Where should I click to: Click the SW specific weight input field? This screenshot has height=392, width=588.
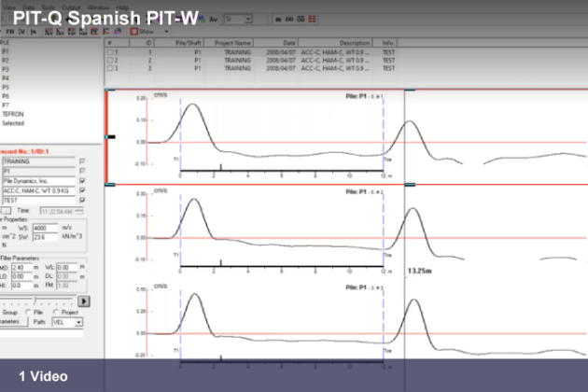(x=46, y=237)
